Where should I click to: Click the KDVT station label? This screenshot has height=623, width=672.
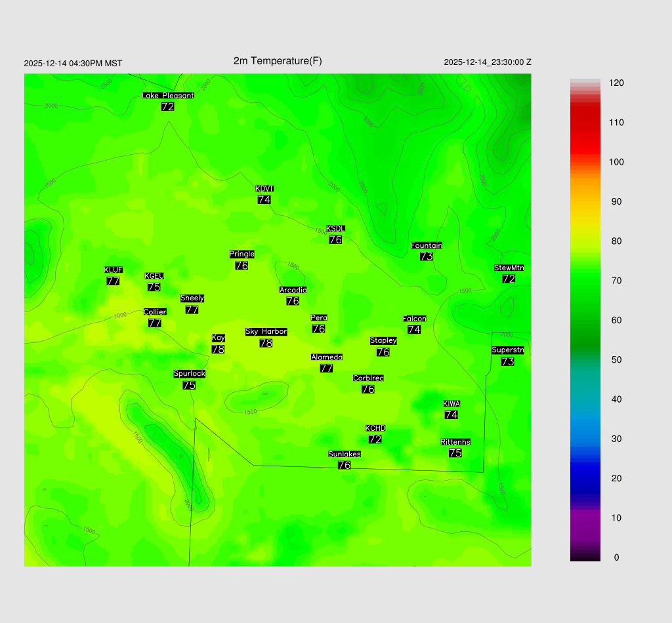(264, 189)
